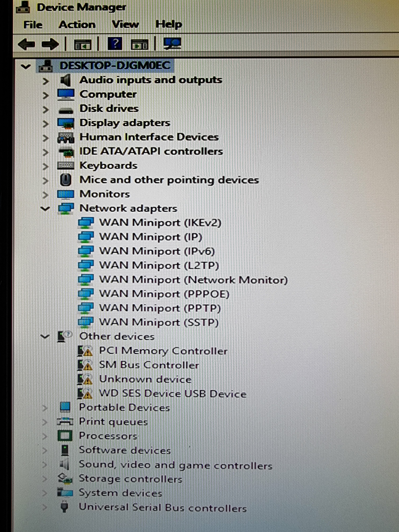
Task: Select WD SES Device USB Device entry
Action: pos(173,394)
